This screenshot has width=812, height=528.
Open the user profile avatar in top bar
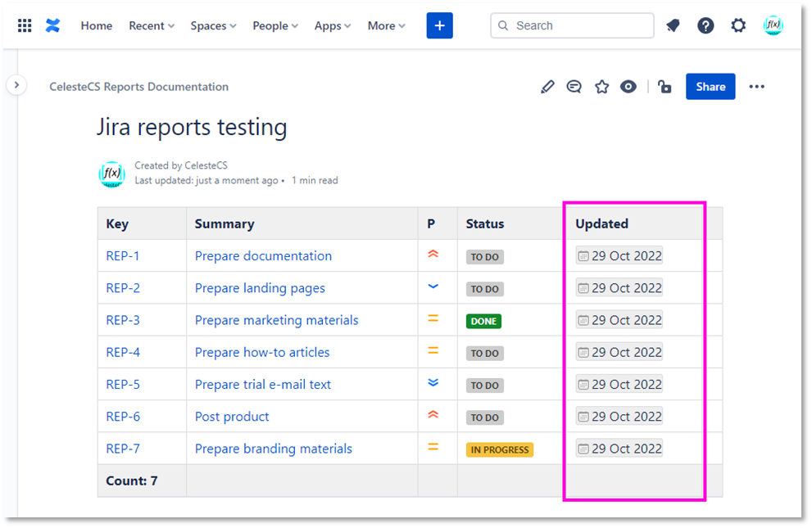[x=773, y=25]
